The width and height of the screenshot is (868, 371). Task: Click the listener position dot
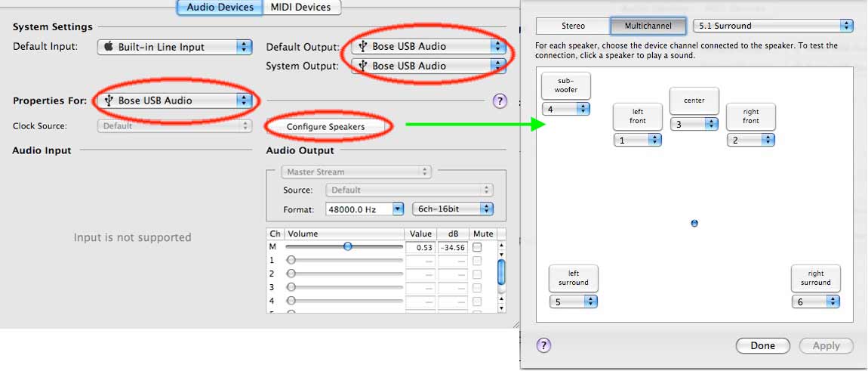(694, 223)
